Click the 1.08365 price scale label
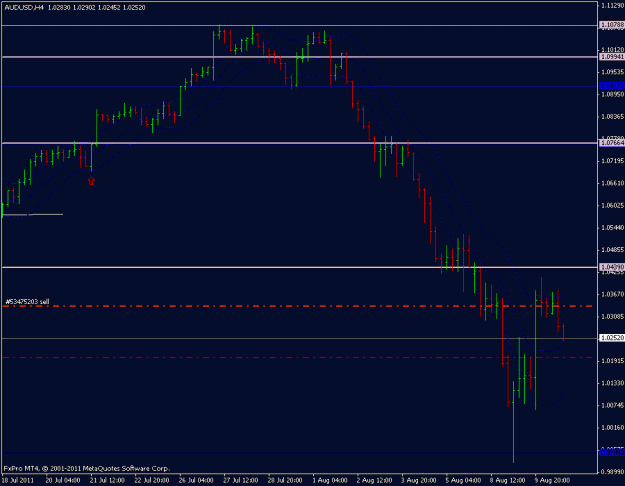 [x=613, y=117]
